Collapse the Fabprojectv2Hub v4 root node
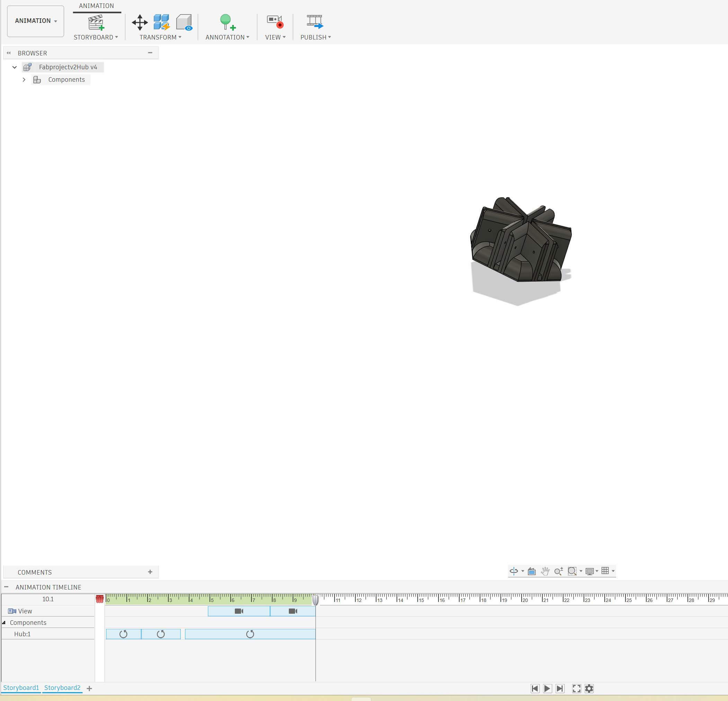The width and height of the screenshot is (728, 701). pyautogui.click(x=15, y=67)
